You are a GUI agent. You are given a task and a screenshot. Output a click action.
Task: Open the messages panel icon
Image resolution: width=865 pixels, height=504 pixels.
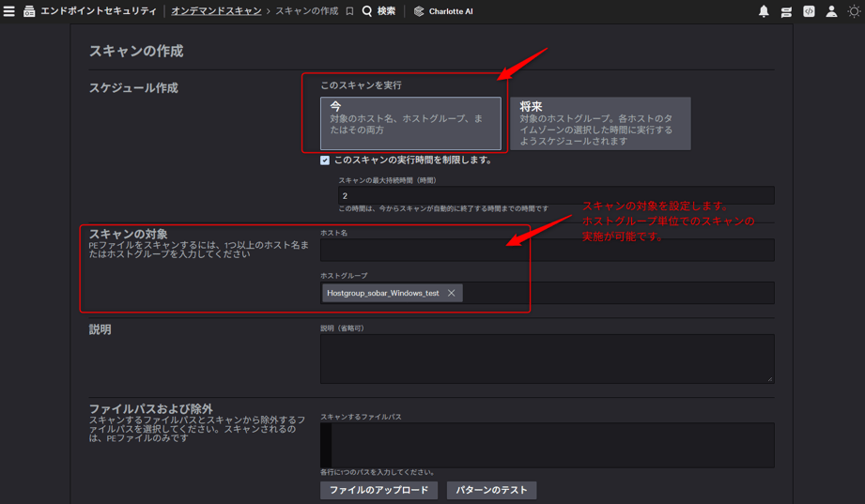pos(786,11)
